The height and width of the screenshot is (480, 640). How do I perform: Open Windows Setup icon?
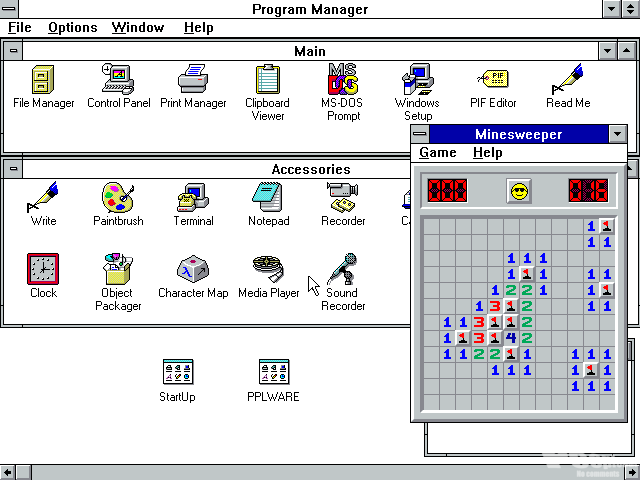point(417,80)
